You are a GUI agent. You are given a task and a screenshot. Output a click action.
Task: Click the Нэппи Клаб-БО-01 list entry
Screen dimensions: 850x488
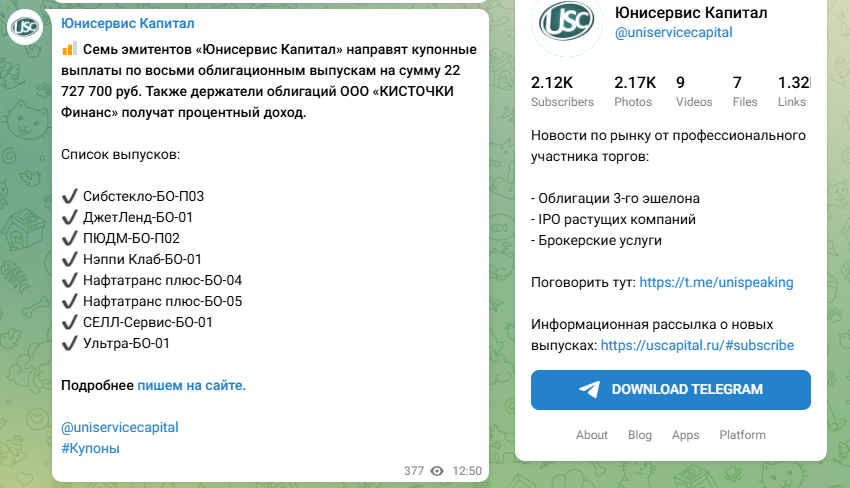click(142, 260)
